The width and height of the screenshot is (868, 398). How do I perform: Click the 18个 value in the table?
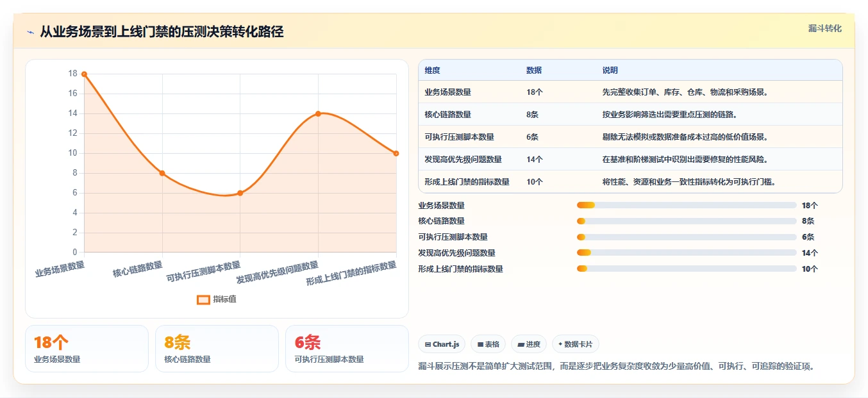[535, 92]
